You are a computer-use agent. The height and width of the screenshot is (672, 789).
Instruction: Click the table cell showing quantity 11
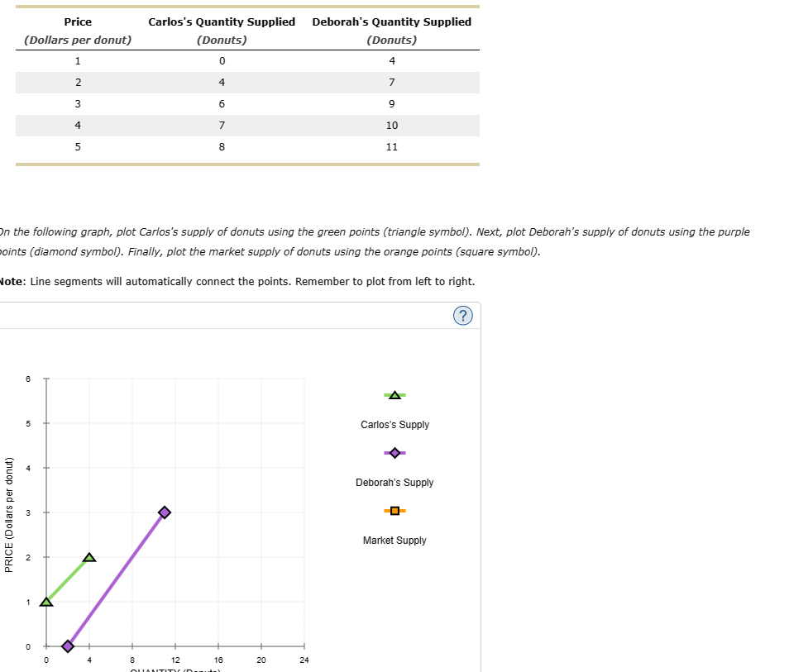392,146
